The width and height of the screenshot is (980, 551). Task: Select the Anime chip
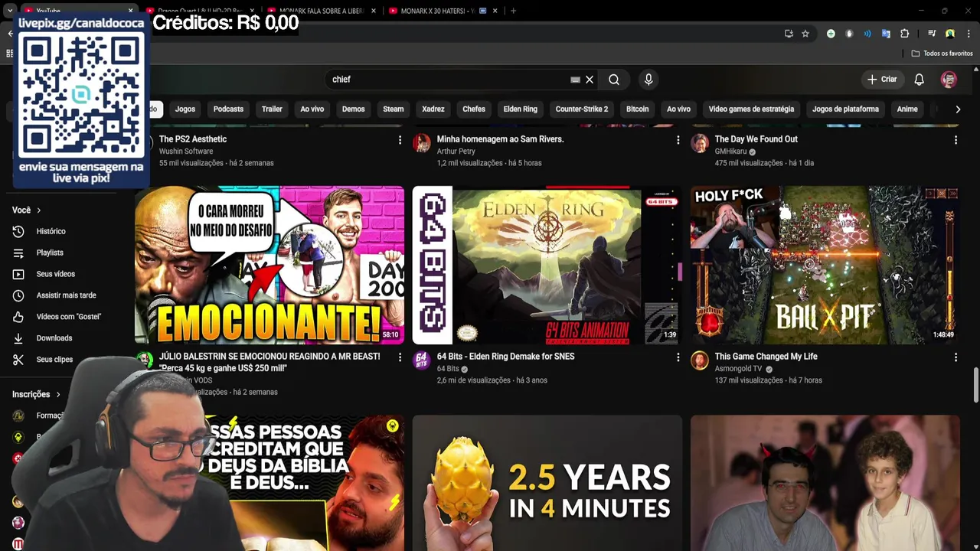point(907,109)
